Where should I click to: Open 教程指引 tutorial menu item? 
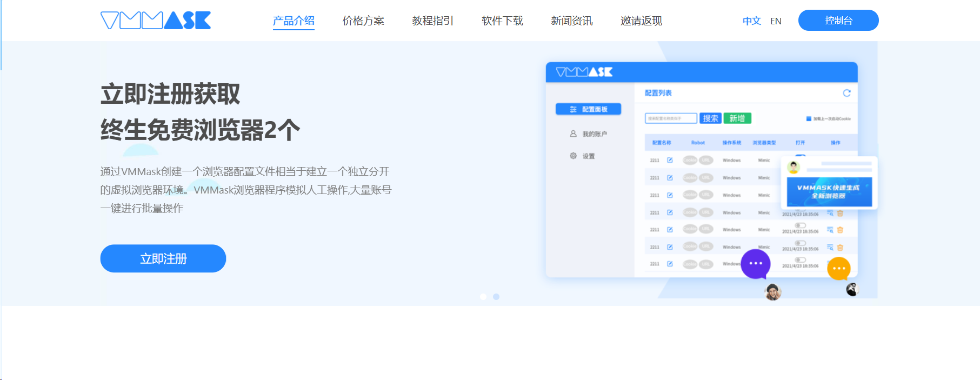432,21
